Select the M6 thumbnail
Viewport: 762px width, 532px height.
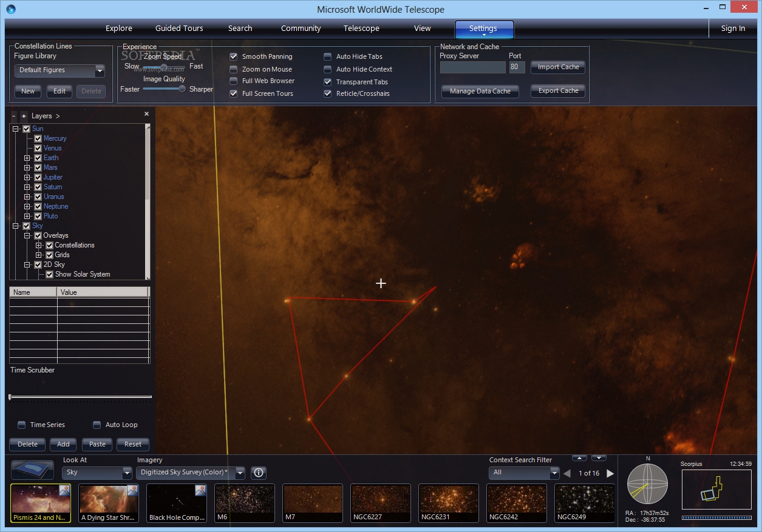pyautogui.click(x=245, y=503)
